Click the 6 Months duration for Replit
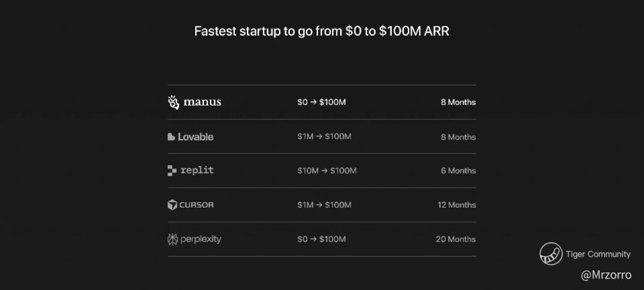This screenshot has width=644, height=290. tap(458, 171)
